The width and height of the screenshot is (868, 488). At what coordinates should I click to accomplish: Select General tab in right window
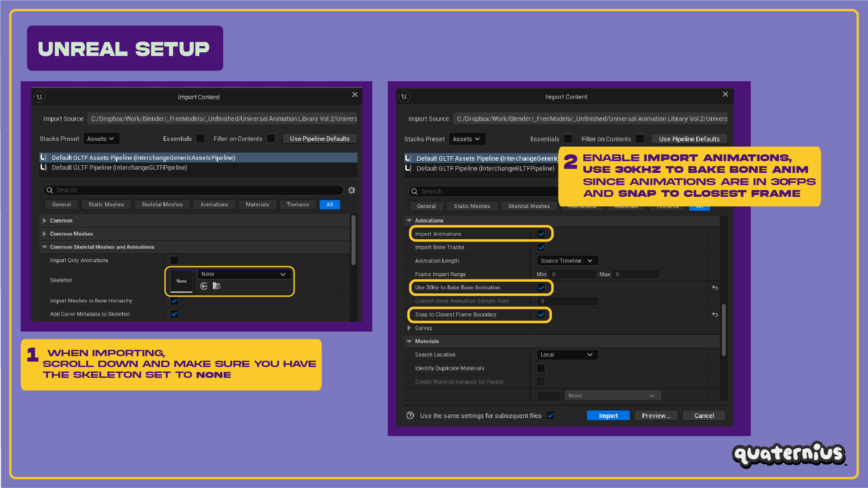click(427, 206)
